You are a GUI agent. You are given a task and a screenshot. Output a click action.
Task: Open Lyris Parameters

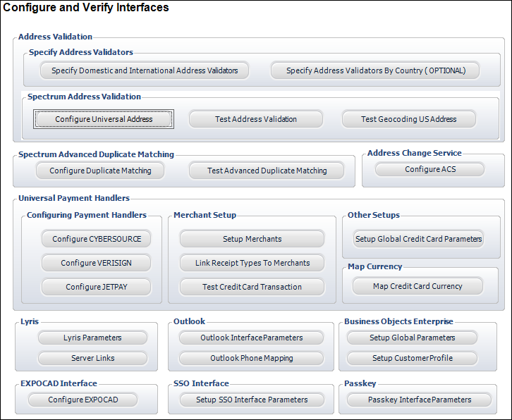(x=92, y=338)
